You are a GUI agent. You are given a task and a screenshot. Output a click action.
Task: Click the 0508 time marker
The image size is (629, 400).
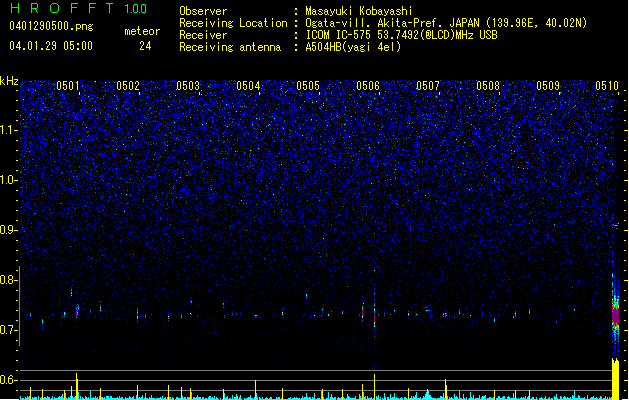(488, 86)
